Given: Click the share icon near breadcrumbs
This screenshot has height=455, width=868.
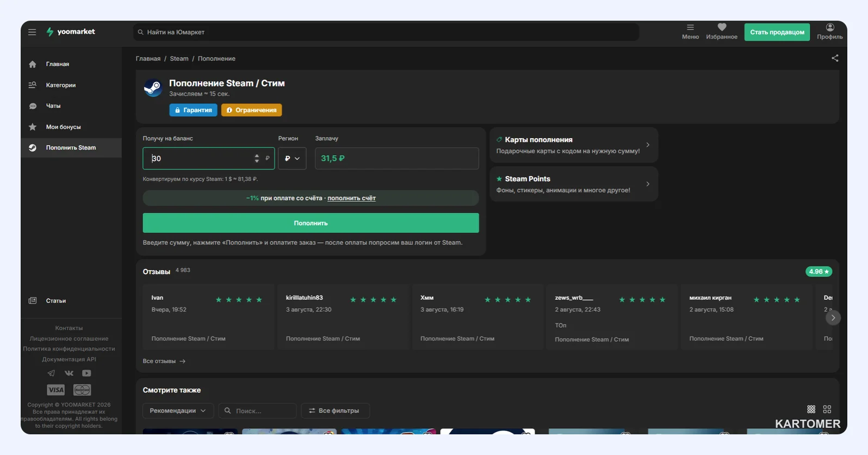Looking at the screenshot, I should 835,58.
